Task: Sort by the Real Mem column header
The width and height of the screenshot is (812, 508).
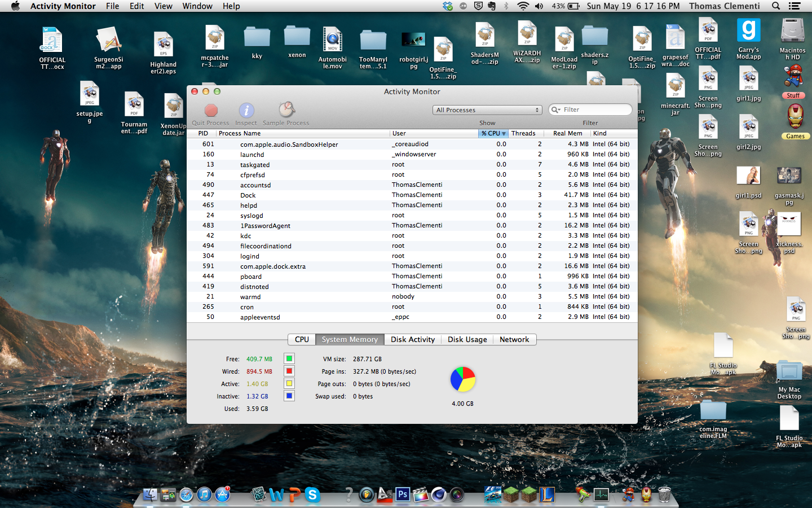Action: pos(567,133)
